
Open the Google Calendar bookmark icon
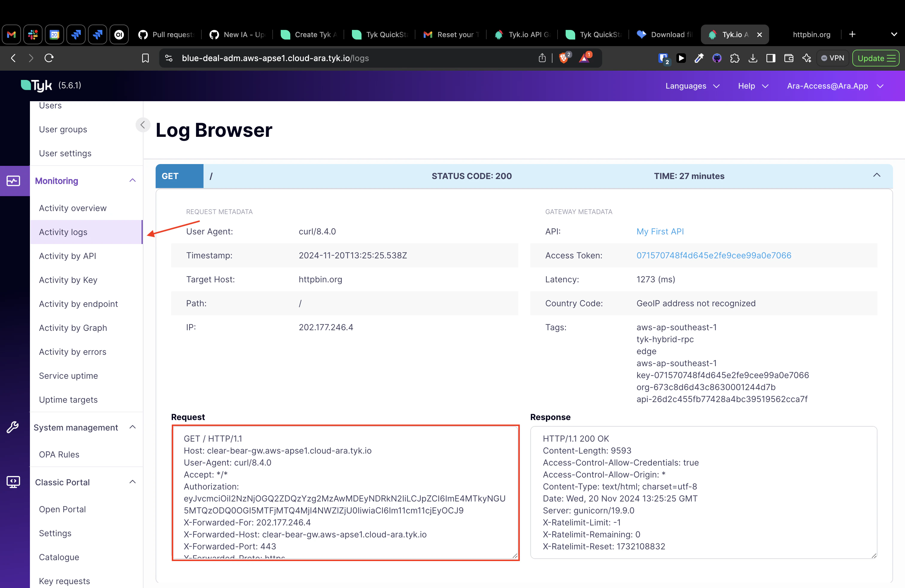click(54, 34)
